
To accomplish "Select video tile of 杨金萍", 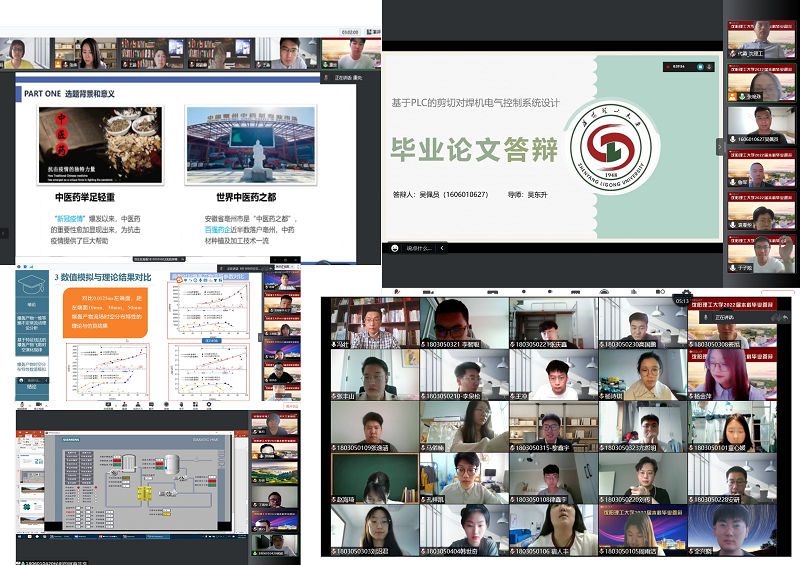I will tap(733, 375).
